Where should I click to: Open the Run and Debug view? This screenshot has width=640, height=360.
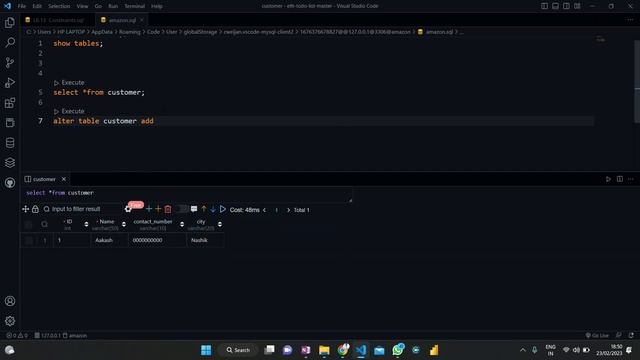[x=10, y=82]
